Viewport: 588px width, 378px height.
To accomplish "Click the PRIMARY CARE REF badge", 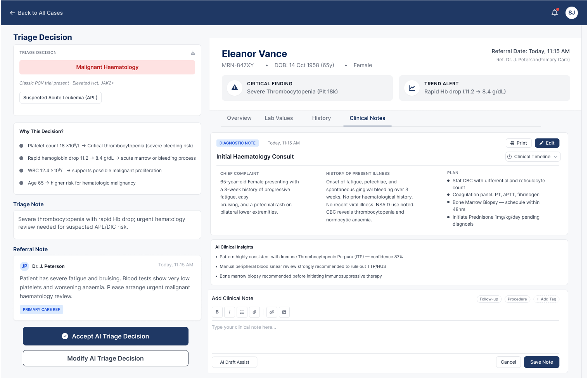I will (x=42, y=309).
